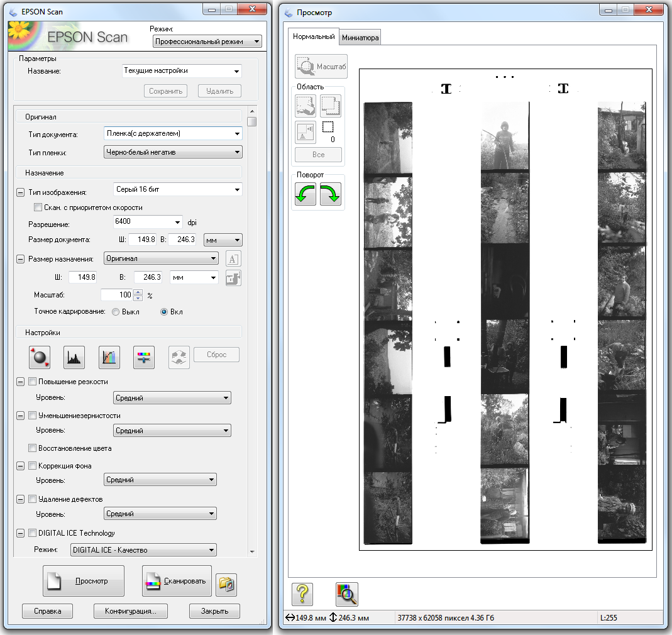Click the Размер документа height field

(x=182, y=240)
